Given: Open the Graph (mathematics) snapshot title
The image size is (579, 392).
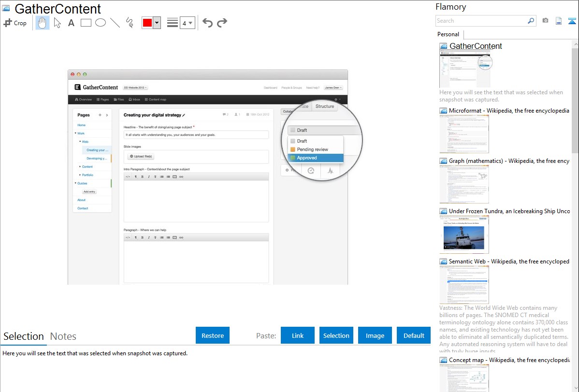Looking at the screenshot, I should pos(509,161).
